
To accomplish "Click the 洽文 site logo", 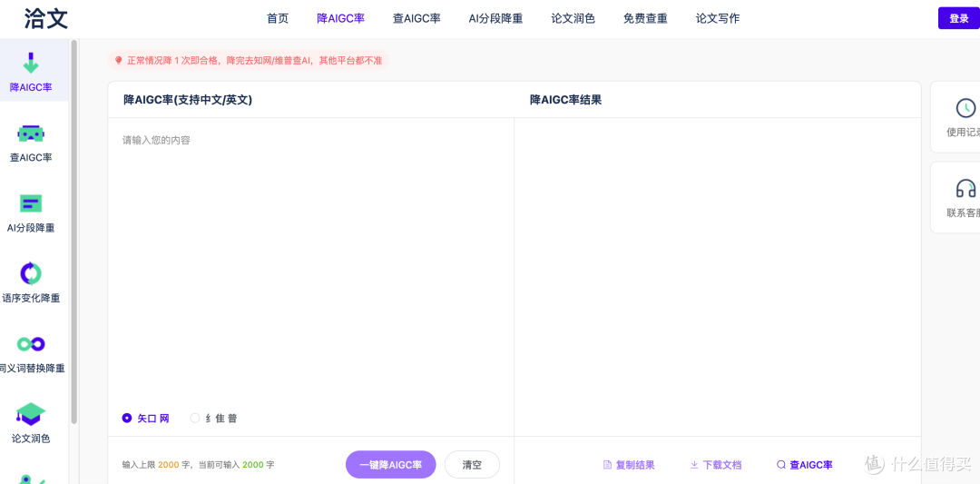I will pyautogui.click(x=46, y=19).
